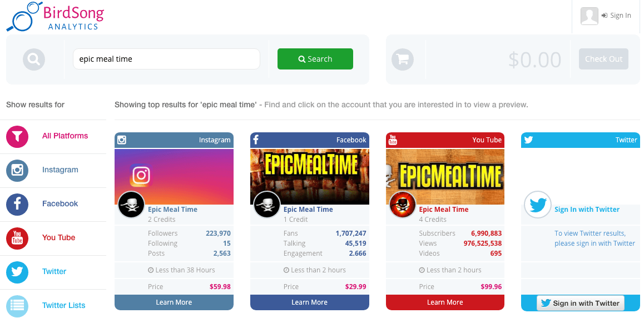Image resolution: width=644 pixels, height=318 pixels.
Task: Click the Sign In link at top right
Action: tap(616, 16)
